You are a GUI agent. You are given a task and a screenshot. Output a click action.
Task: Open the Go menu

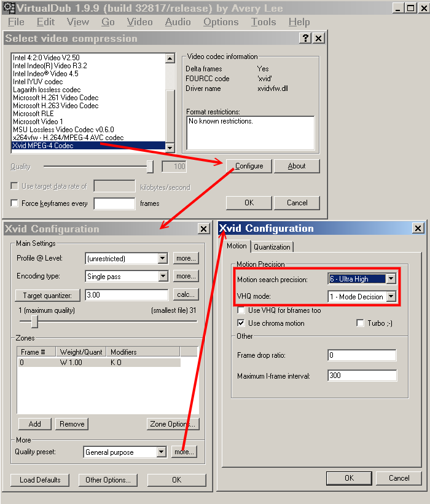108,22
